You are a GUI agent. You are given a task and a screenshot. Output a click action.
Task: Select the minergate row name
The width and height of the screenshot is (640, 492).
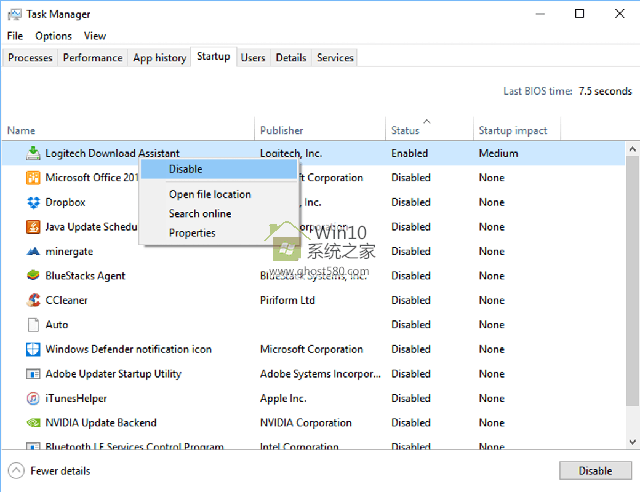point(69,251)
